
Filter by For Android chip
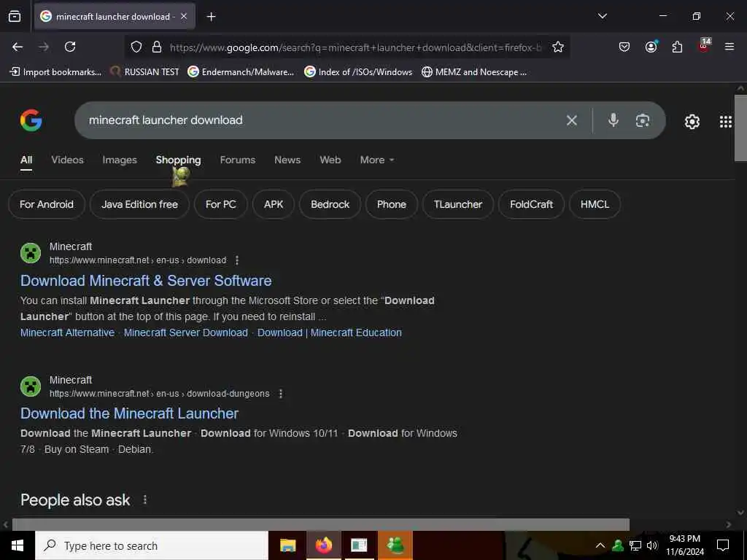click(47, 204)
